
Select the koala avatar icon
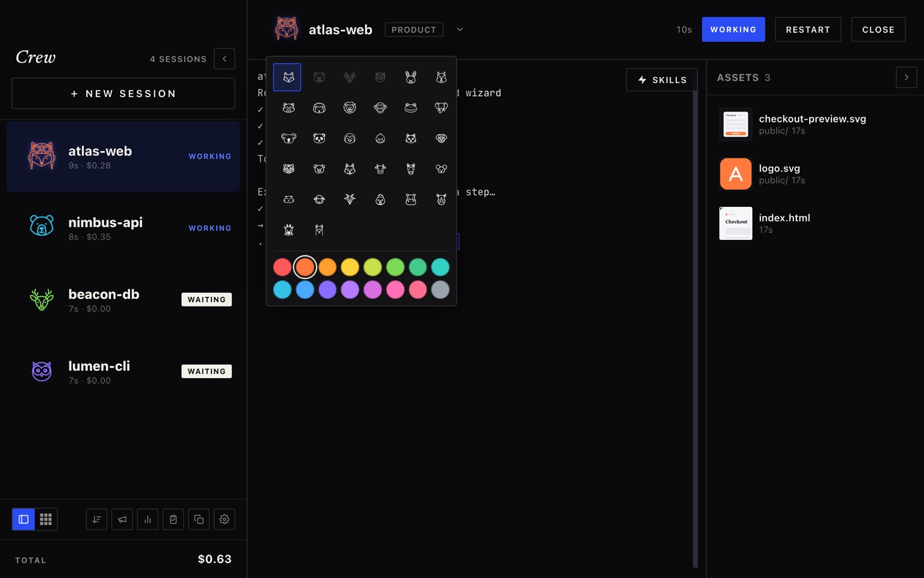(288, 139)
